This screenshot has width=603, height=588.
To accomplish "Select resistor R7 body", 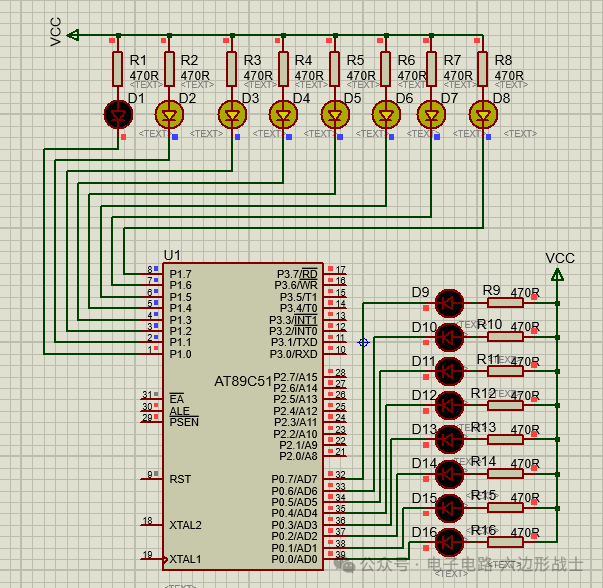I will tap(431, 69).
